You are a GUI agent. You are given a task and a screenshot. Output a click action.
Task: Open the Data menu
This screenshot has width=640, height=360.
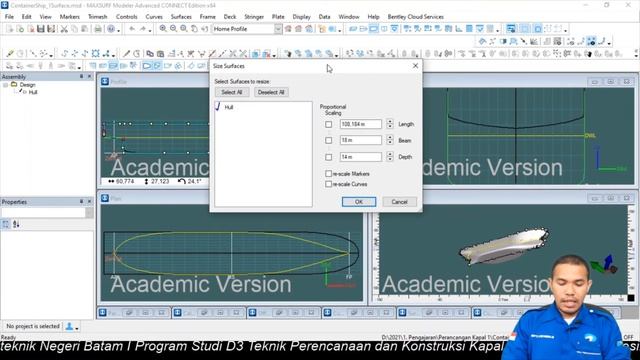click(324, 17)
